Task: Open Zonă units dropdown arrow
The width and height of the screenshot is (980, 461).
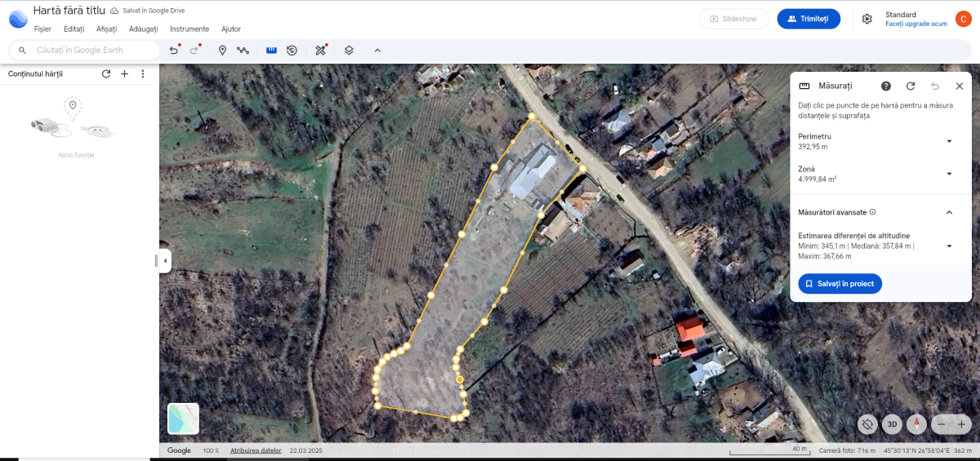Action: (x=949, y=174)
